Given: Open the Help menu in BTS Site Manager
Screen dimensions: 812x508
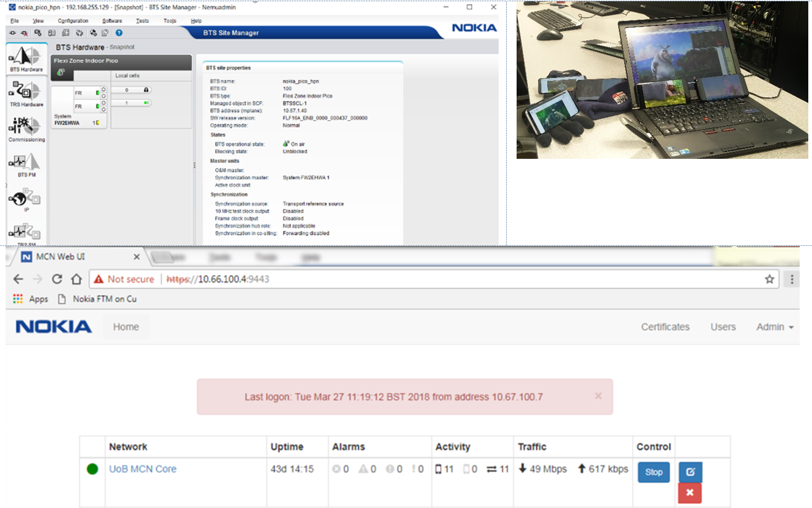Looking at the screenshot, I should point(197,20).
